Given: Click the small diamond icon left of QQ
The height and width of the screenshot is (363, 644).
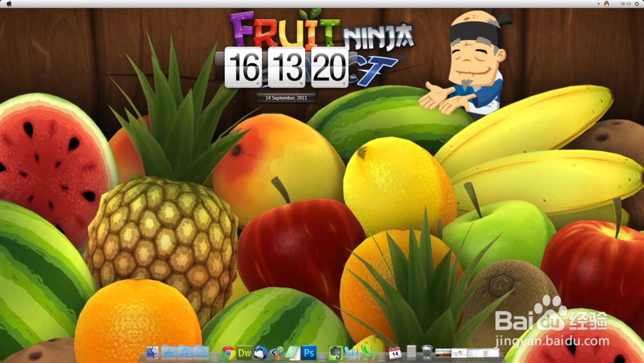Looking at the screenshot, I should pyautogui.click(x=598, y=4).
